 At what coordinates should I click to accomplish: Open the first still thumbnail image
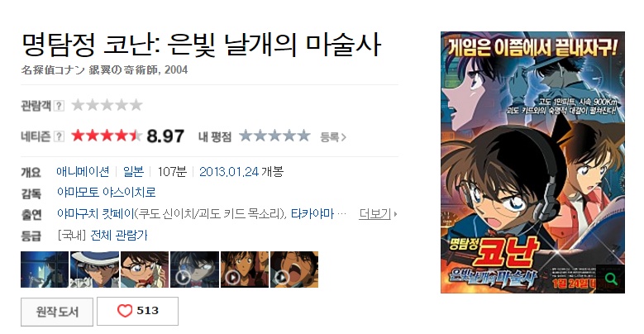coord(45,270)
